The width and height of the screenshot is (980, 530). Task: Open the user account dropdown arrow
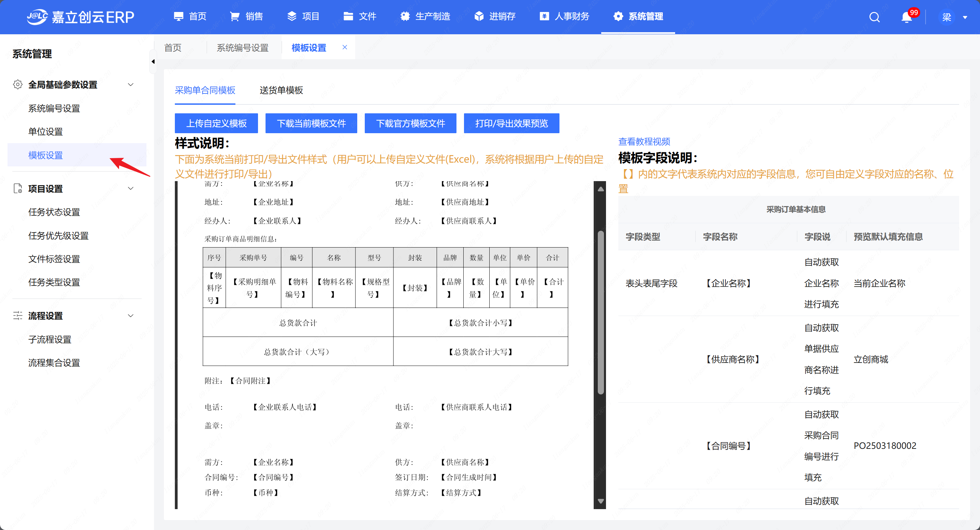point(965,17)
